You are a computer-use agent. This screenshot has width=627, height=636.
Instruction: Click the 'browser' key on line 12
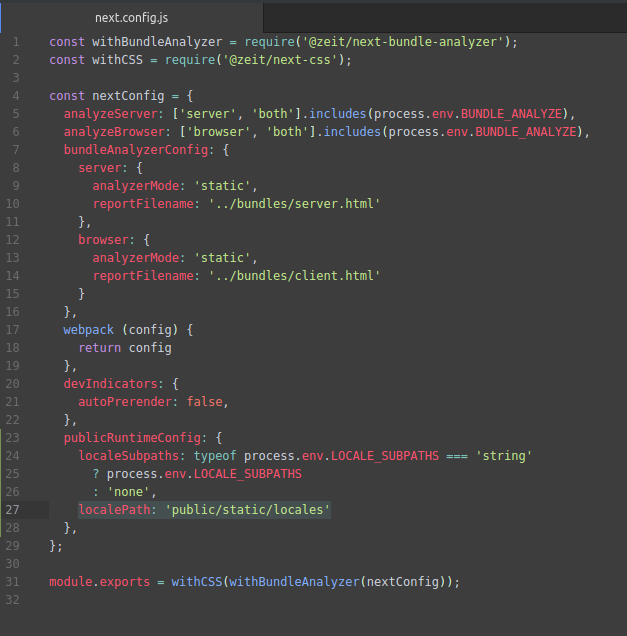[x=103, y=240]
